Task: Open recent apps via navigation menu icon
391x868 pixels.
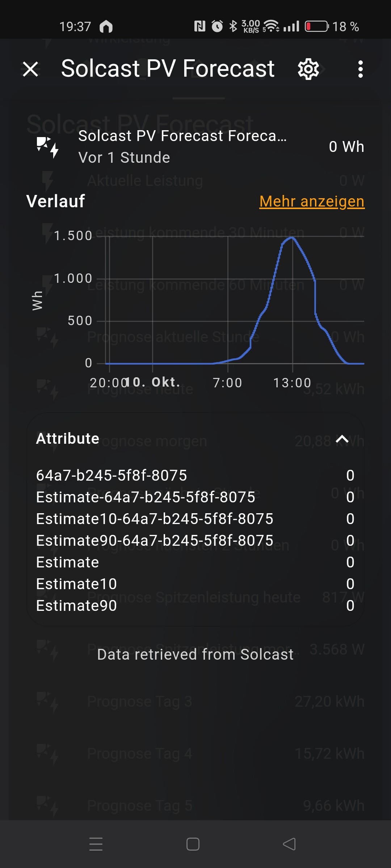Action: pos(96,844)
